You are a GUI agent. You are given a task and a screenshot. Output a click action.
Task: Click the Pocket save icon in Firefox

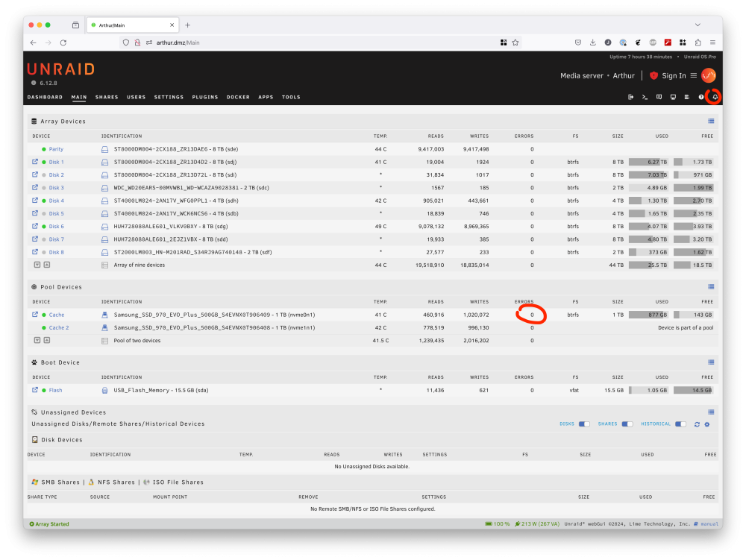tap(578, 43)
